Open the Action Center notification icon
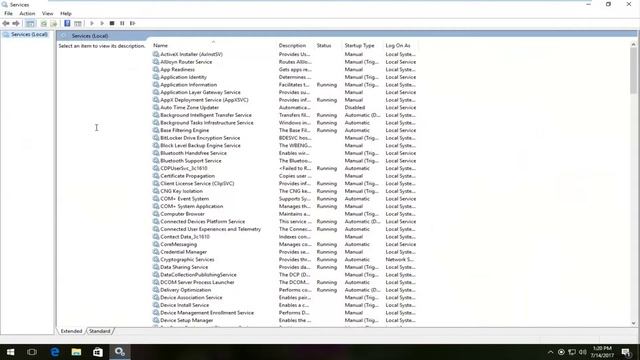Viewport: 640px width, 360px height. 626,352
